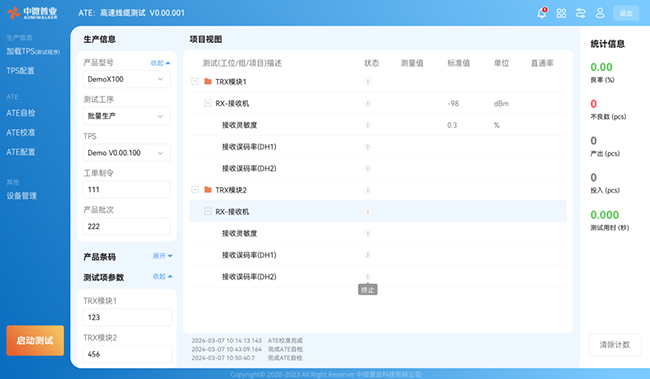
Task: Open TPS配置 in the sidebar
Action: point(20,70)
